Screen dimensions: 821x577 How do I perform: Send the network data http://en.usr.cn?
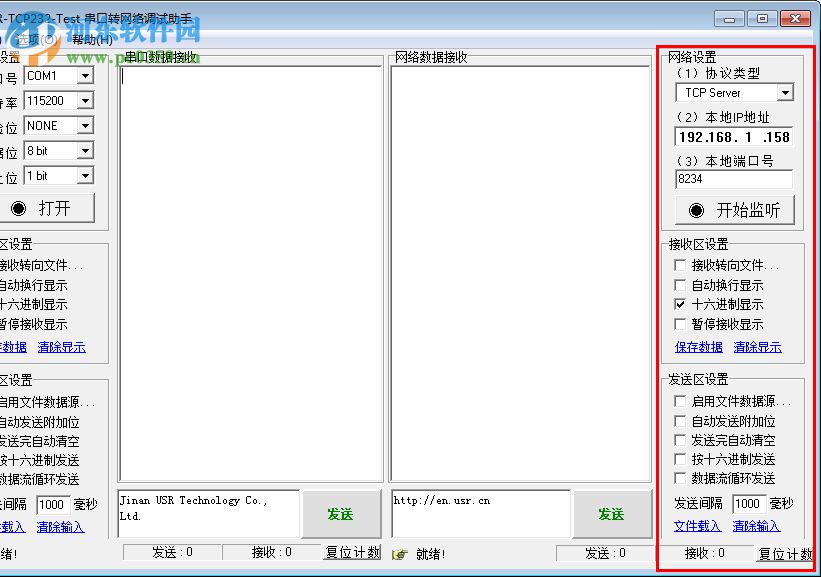611,513
